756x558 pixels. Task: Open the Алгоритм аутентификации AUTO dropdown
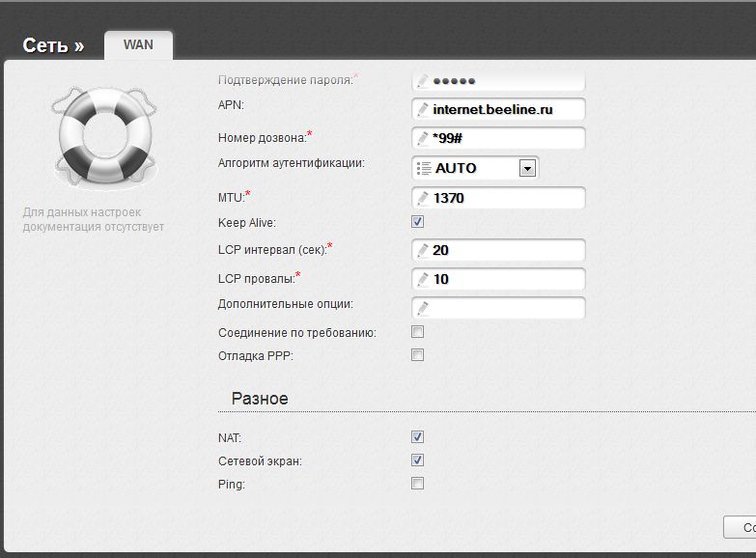click(x=475, y=168)
